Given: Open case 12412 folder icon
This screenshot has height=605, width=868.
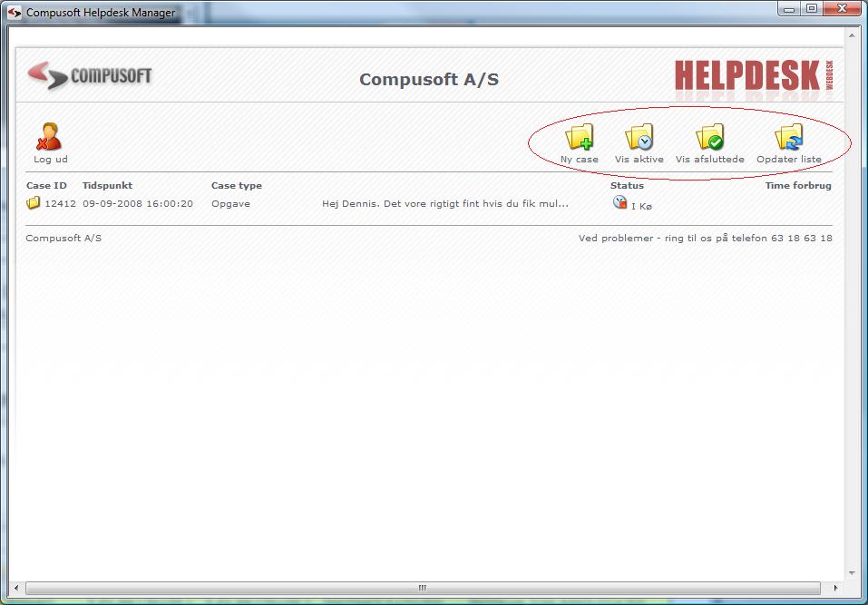Looking at the screenshot, I should 34,202.
